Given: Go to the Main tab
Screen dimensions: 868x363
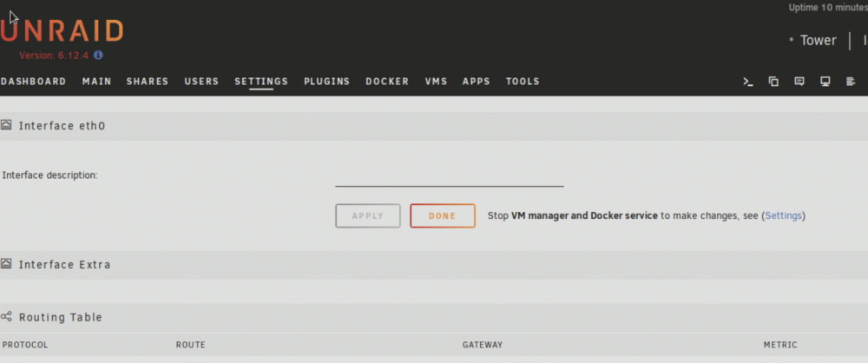Looking at the screenshot, I should 97,82.
